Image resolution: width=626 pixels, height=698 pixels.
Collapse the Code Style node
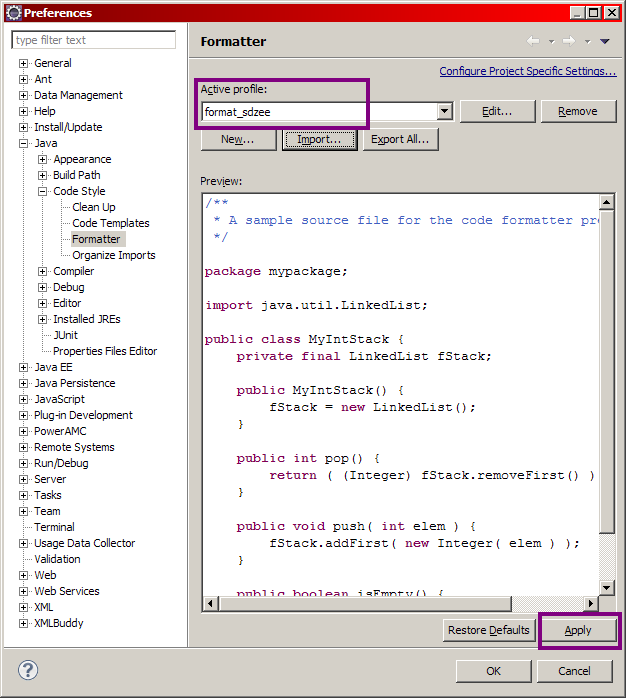(x=43, y=191)
